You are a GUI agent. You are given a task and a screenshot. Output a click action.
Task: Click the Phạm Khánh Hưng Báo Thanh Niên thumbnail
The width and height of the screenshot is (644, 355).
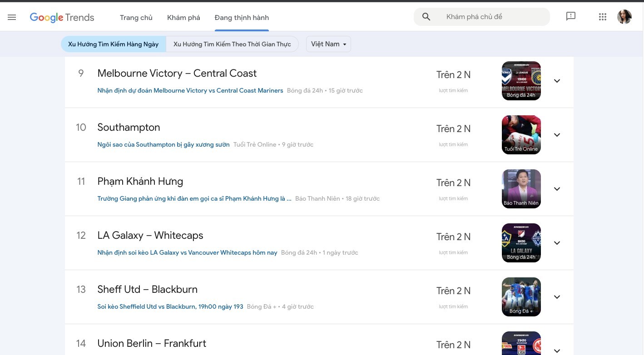pyautogui.click(x=521, y=189)
